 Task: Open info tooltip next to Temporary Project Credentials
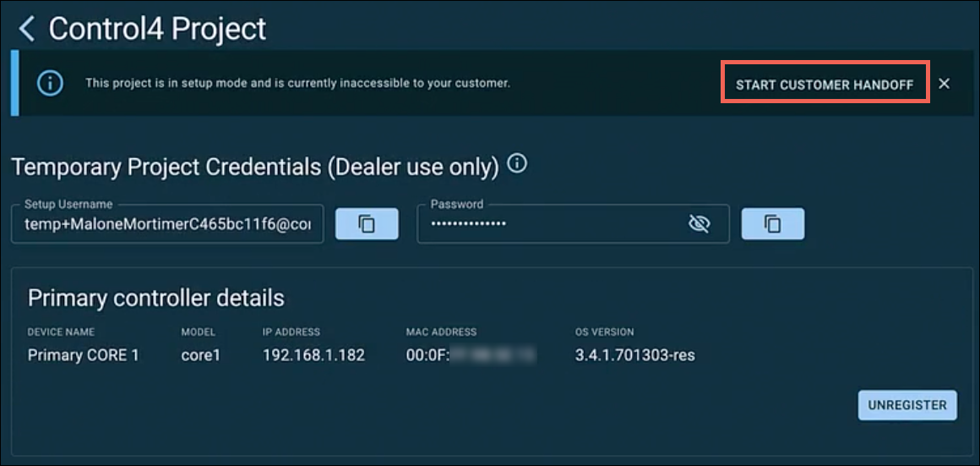(x=518, y=165)
